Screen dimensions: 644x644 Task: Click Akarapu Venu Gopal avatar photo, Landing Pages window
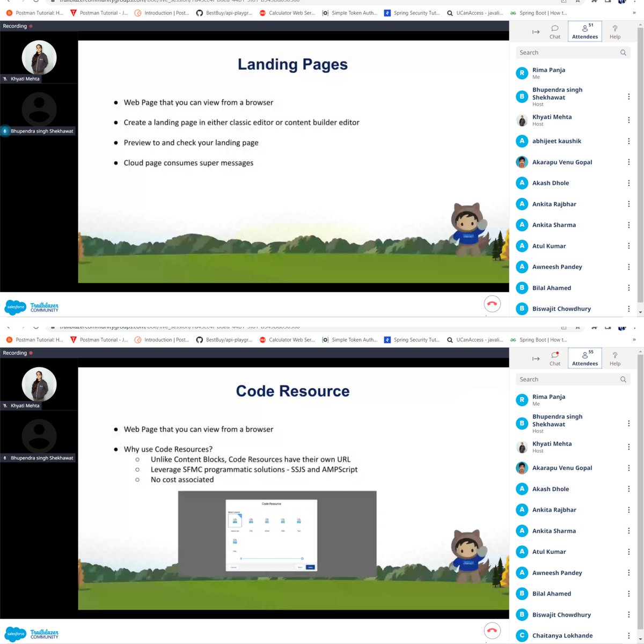(522, 162)
